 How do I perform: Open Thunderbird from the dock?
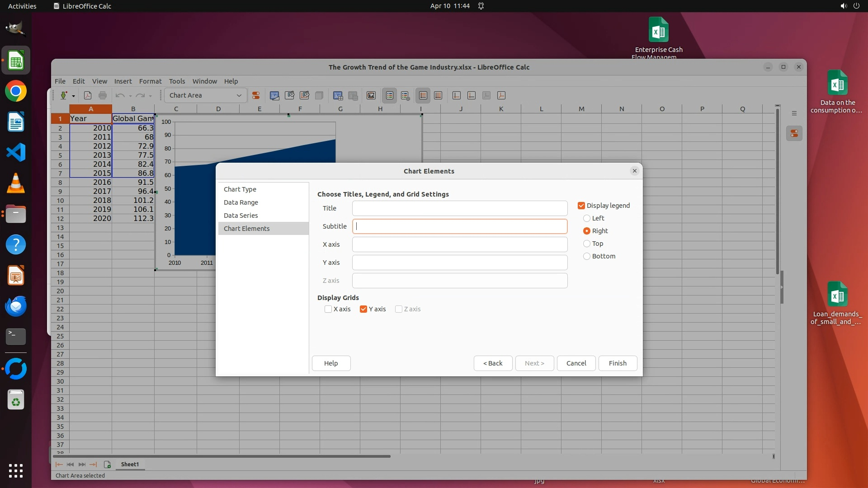click(16, 306)
